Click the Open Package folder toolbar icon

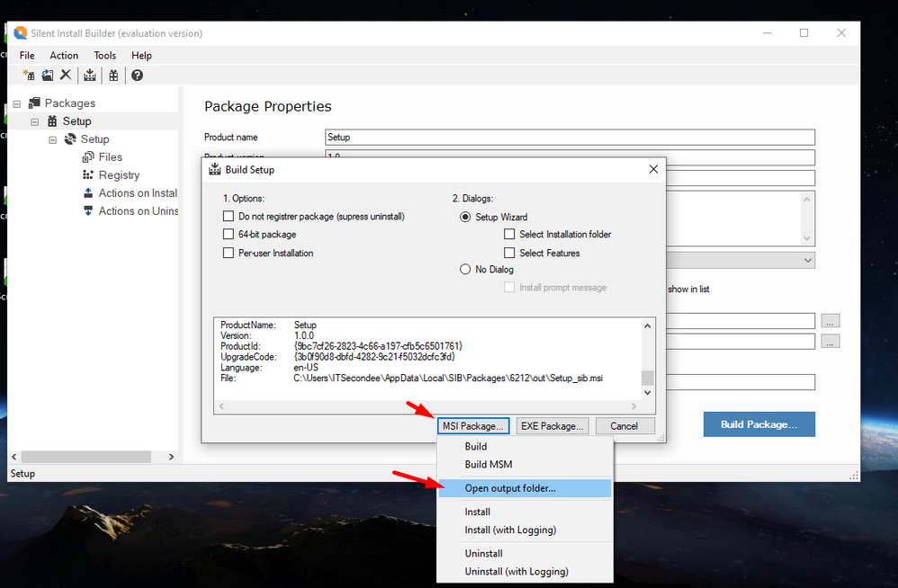coord(48,75)
